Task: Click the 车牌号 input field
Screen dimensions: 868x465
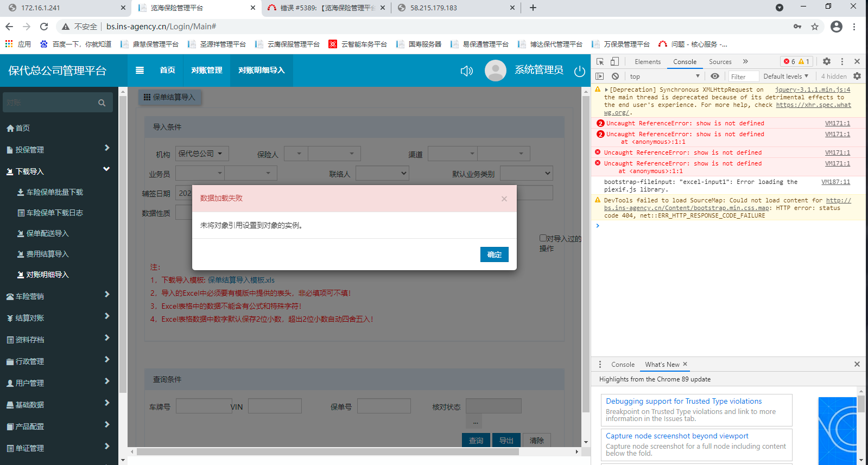Action: [x=203, y=406]
